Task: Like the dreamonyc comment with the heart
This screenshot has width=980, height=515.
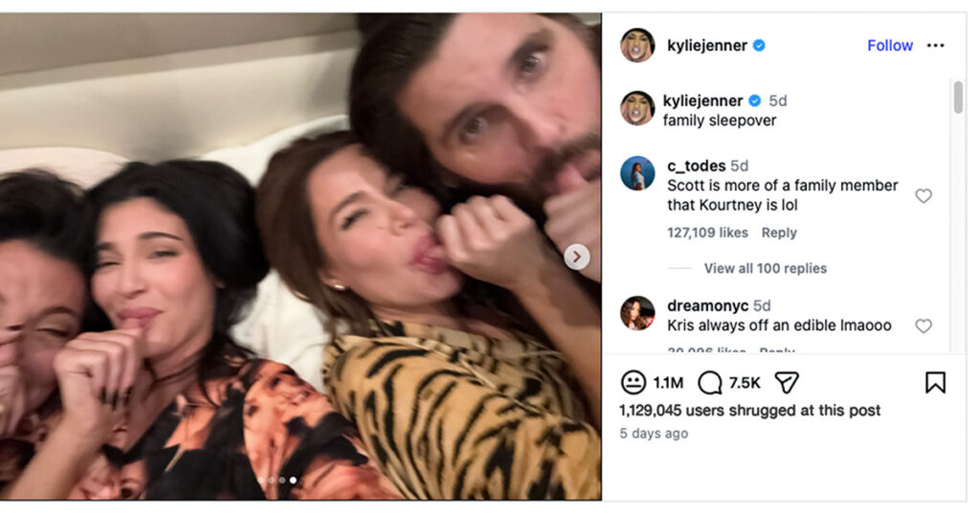Action: (924, 325)
